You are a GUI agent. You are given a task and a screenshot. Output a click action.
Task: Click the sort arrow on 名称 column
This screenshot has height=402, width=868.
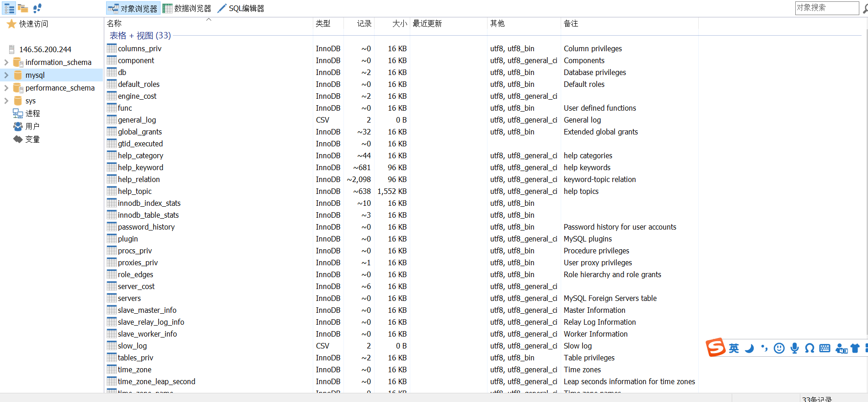point(209,20)
